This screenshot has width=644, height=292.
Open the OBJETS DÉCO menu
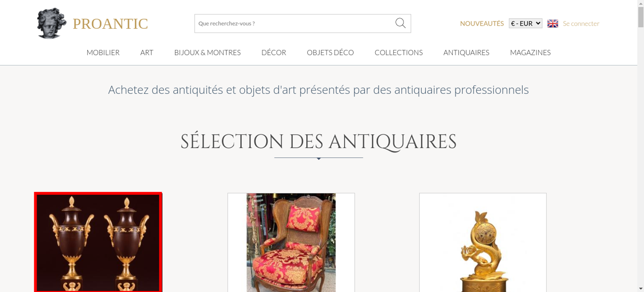pyautogui.click(x=330, y=52)
